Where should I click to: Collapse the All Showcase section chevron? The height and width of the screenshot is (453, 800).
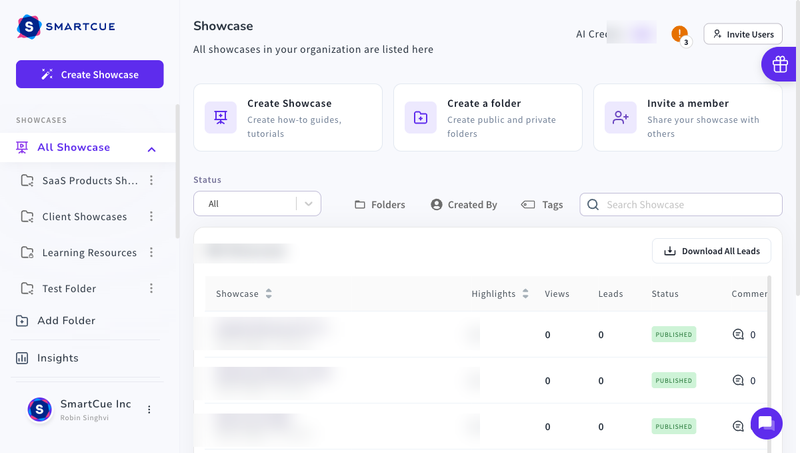click(152, 149)
